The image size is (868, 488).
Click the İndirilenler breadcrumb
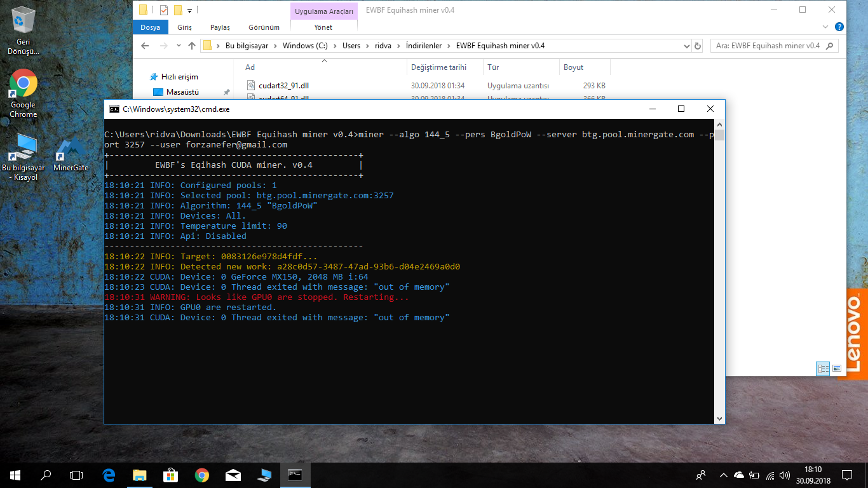(x=424, y=46)
